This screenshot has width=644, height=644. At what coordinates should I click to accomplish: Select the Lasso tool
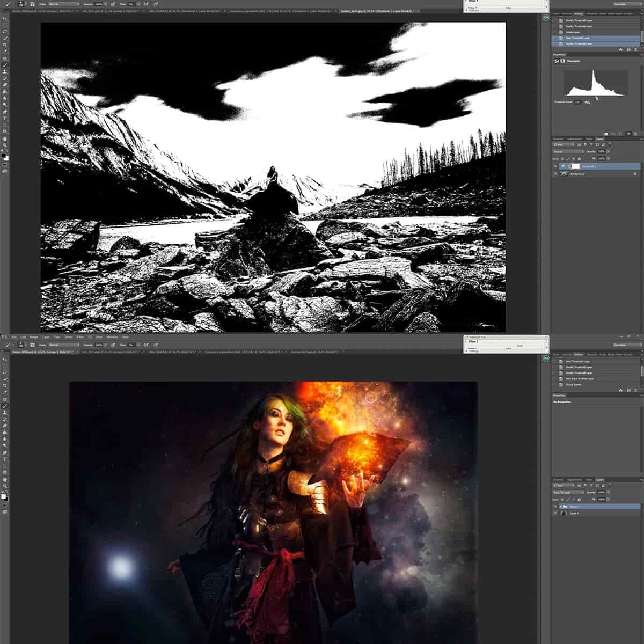point(5,31)
